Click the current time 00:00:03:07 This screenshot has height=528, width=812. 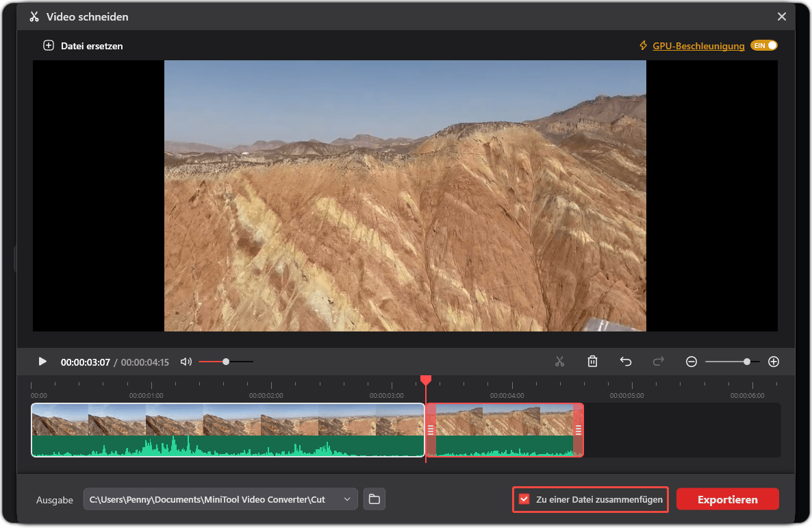pos(86,362)
